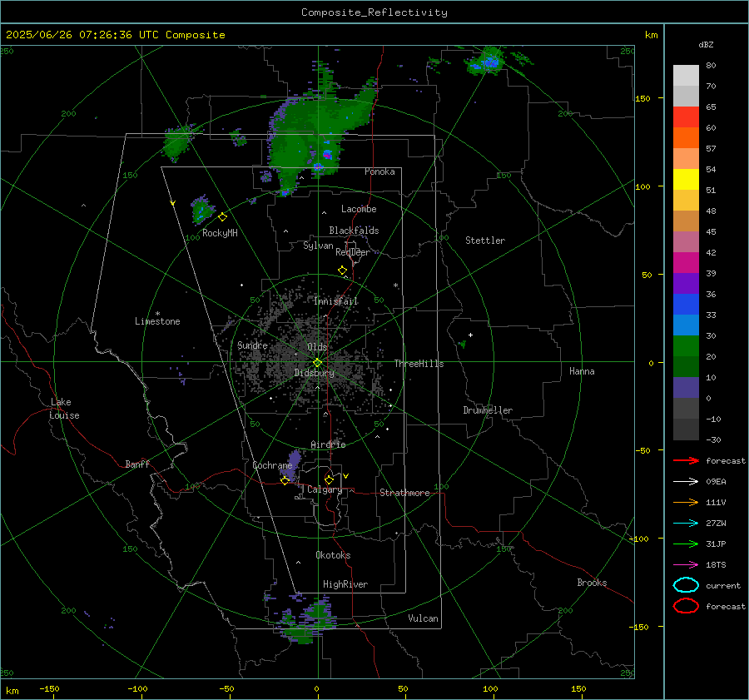Select the RedDeer city label
The image size is (749, 700).
(x=353, y=252)
